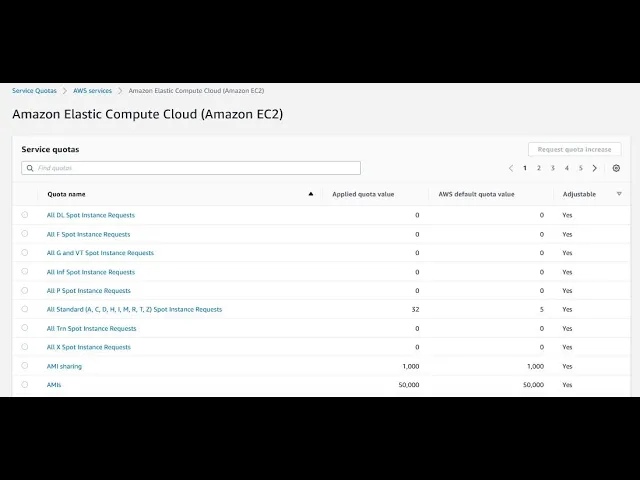This screenshot has height=480, width=640.
Task: Click default value 50,000 for AMIs
Action: (533, 385)
